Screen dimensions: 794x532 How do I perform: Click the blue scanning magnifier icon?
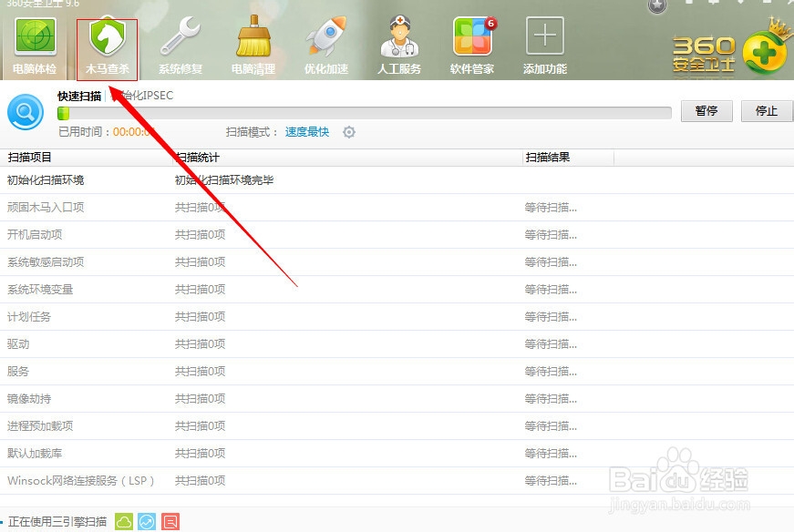(25, 112)
